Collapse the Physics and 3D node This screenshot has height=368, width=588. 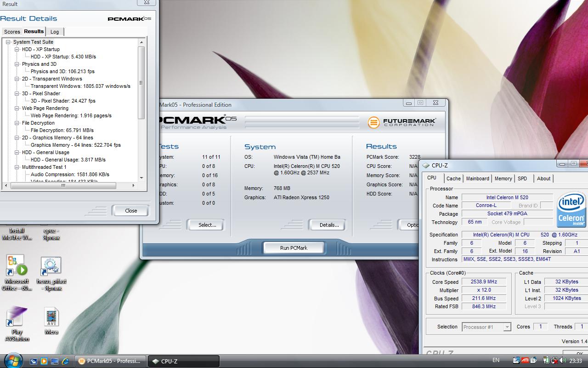point(17,64)
